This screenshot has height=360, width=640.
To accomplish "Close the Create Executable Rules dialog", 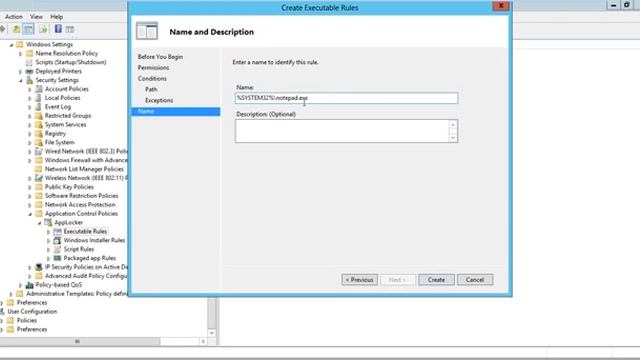I will click(x=500, y=6).
